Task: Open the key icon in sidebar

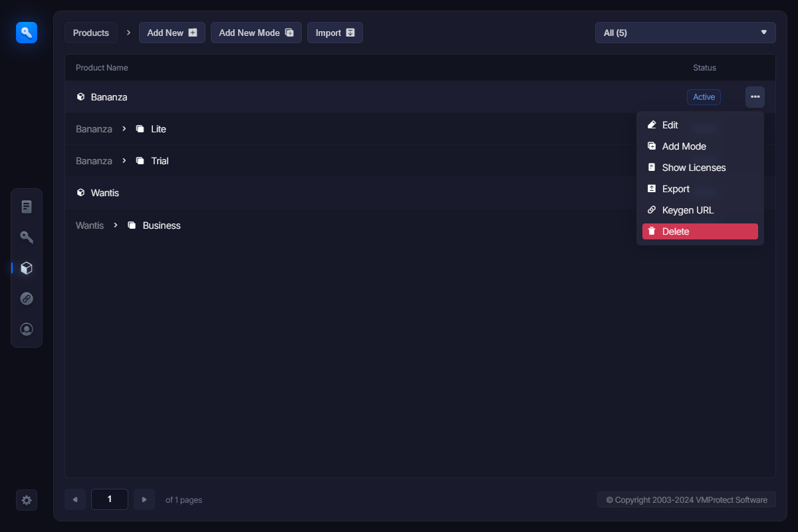Action: tap(27, 237)
